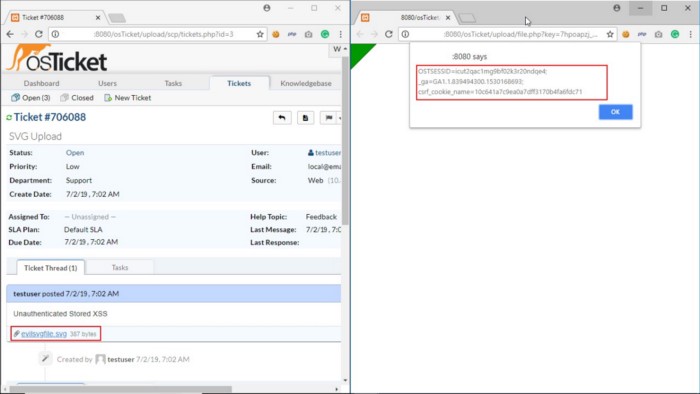Screen dimensions: 700x394
Task: Select the Tickets navigation tab
Action: (239, 83)
